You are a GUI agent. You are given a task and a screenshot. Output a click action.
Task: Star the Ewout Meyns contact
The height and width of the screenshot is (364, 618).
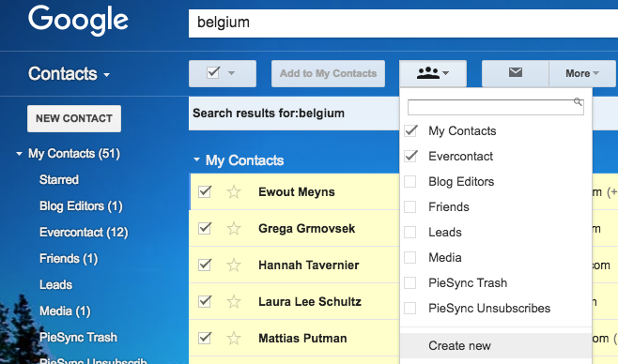pyautogui.click(x=234, y=192)
